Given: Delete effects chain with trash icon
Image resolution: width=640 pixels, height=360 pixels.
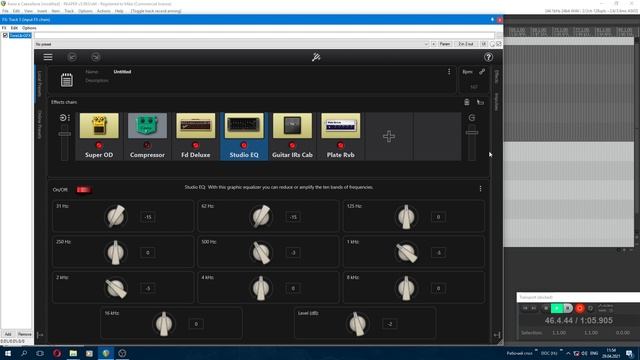Looking at the screenshot, I should coord(467,102).
